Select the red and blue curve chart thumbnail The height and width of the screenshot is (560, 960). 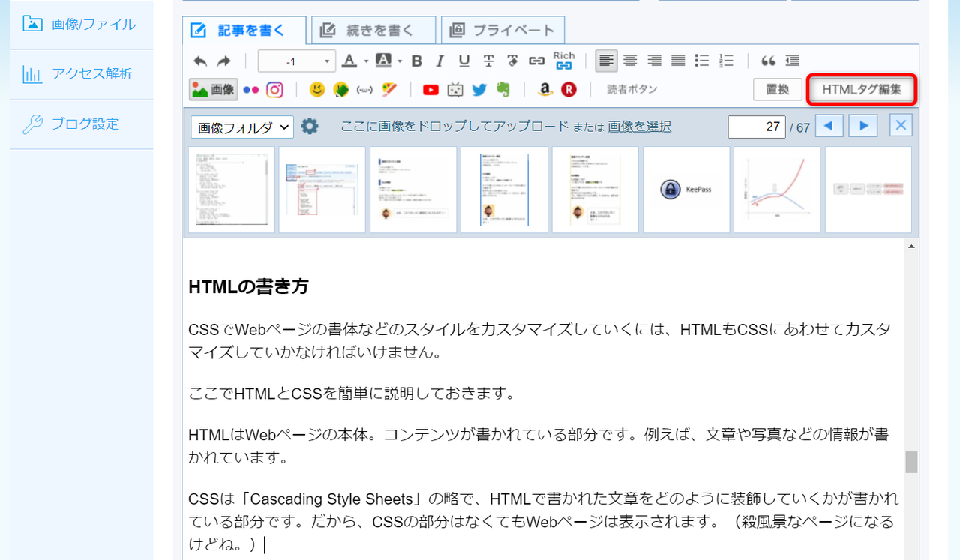point(777,190)
